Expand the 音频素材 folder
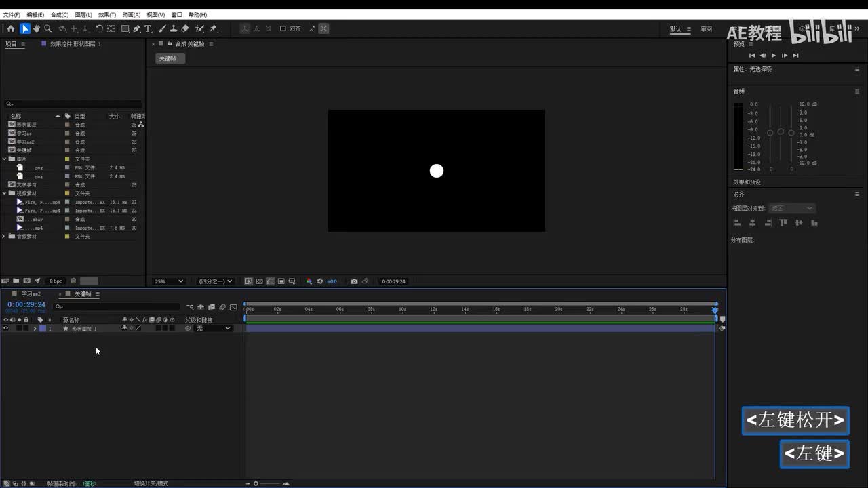The image size is (868, 488). 5,237
